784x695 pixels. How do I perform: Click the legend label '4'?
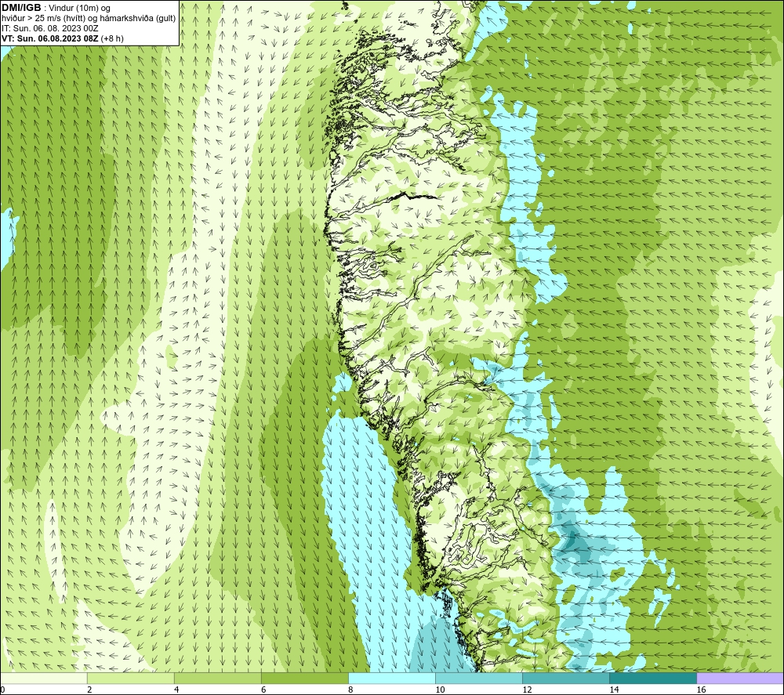(x=176, y=690)
